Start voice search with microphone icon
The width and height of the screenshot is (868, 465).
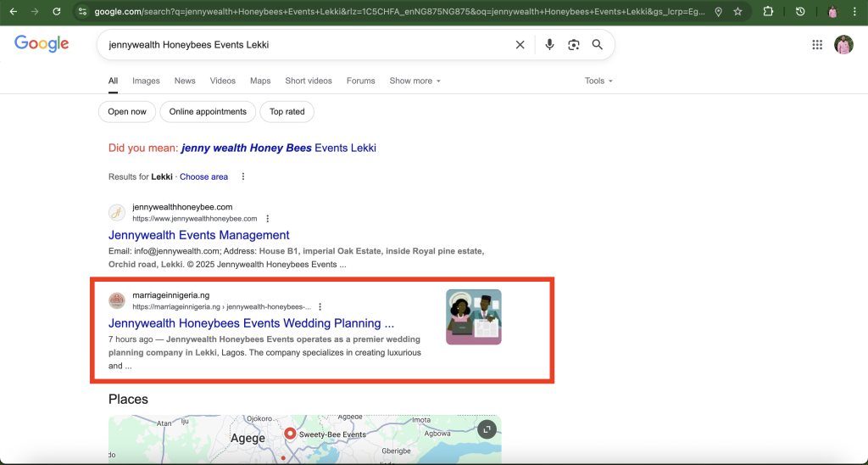[x=549, y=45]
